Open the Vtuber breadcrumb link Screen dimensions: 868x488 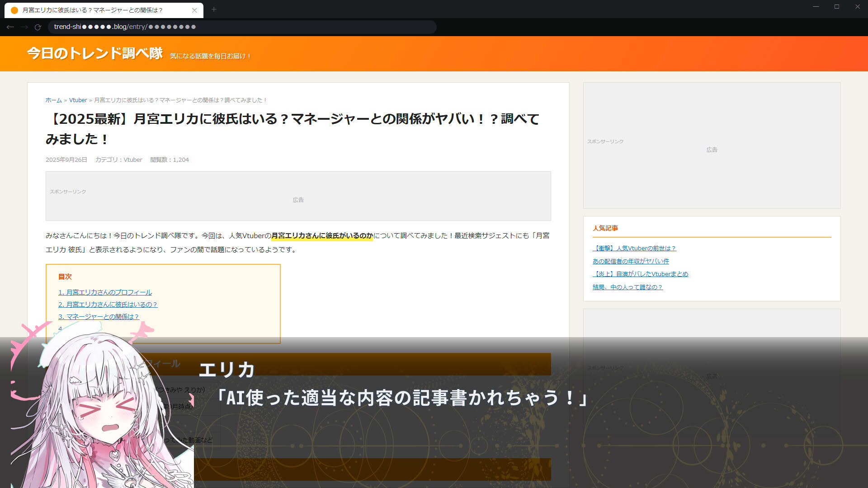[78, 100]
